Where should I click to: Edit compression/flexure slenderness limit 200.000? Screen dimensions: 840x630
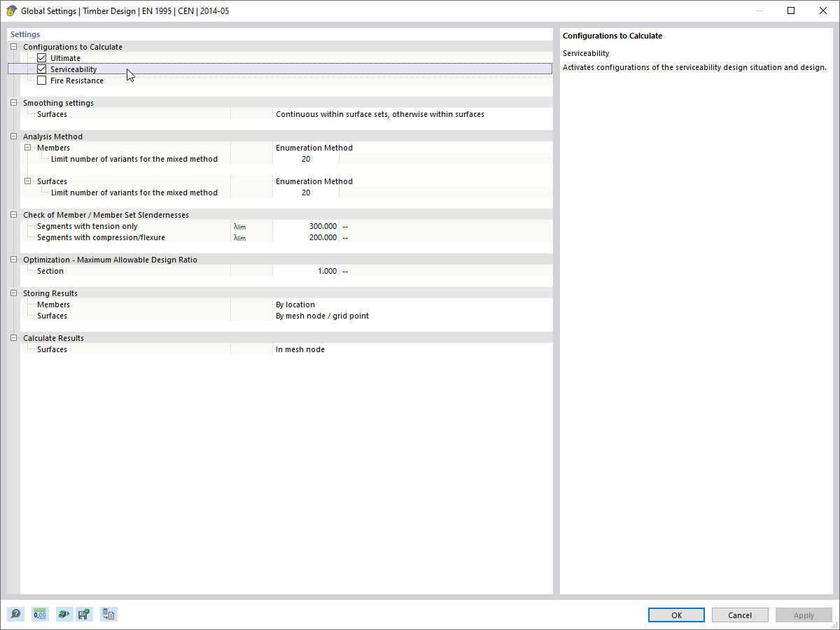[306, 237]
